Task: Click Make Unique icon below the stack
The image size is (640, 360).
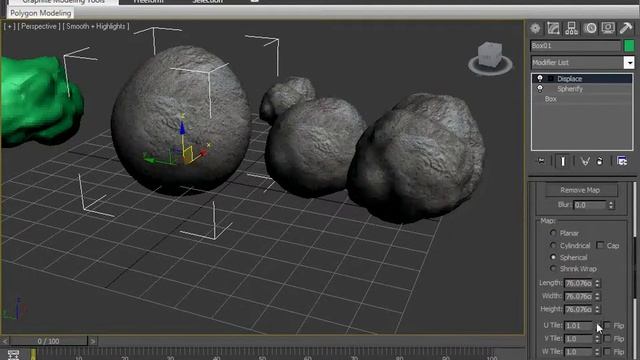Action: tap(585, 161)
